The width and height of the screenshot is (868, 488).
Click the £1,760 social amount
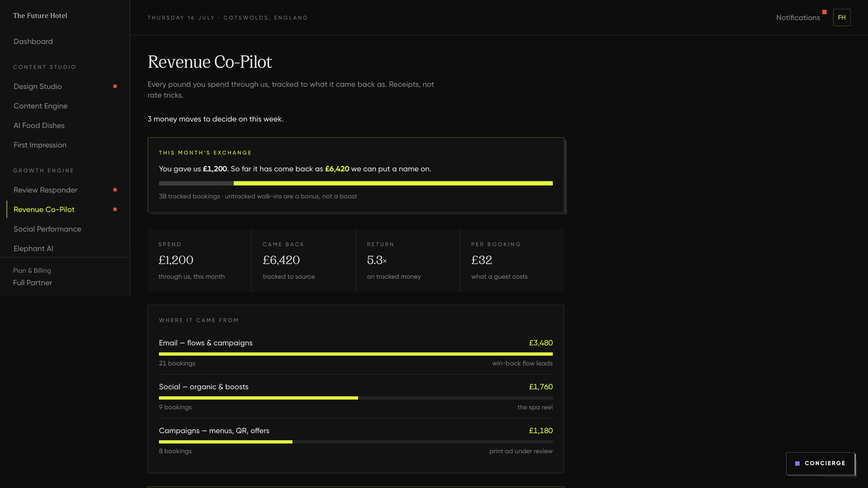click(541, 387)
